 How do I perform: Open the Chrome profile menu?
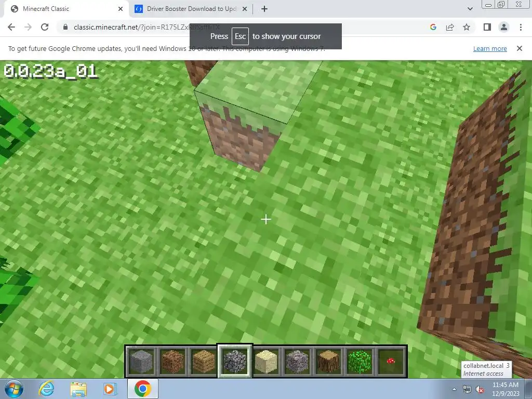[504, 27]
